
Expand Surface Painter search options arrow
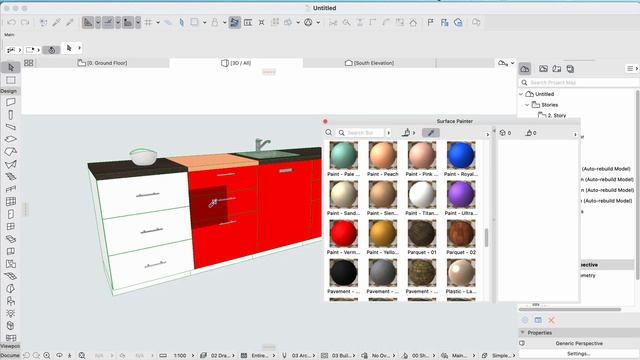coord(389,133)
